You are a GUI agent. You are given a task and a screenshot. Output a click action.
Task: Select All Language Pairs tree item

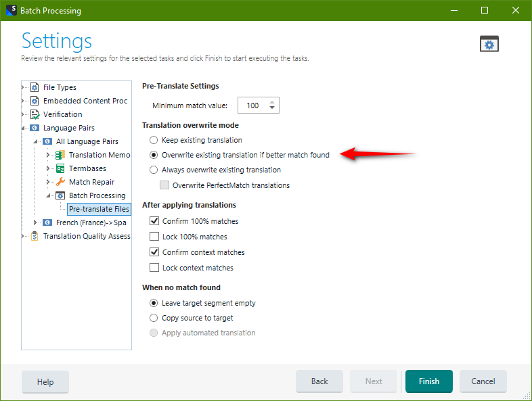pyautogui.click(x=87, y=141)
